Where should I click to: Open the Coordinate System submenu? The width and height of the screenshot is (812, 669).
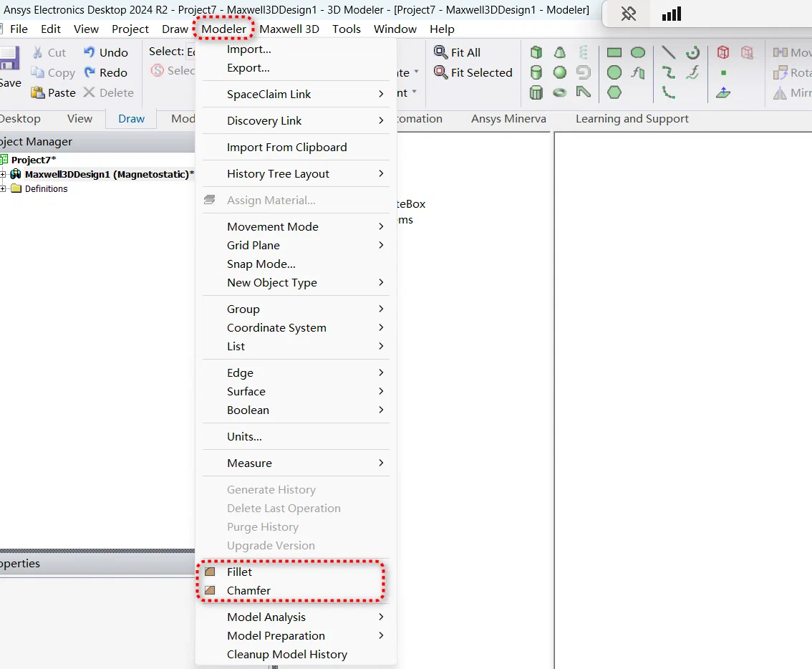tap(296, 327)
